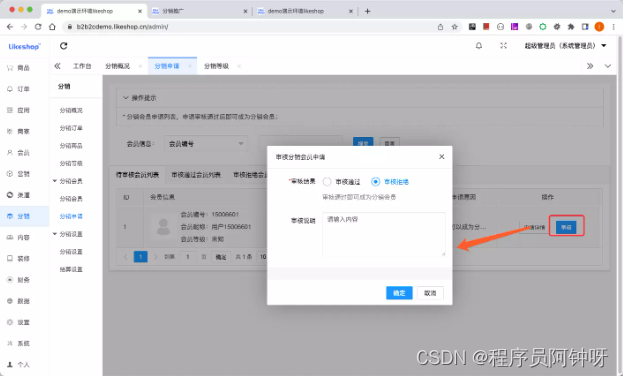Switch to the 分销概况 tab
This screenshot has width=624, height=377.
[117, 66]
